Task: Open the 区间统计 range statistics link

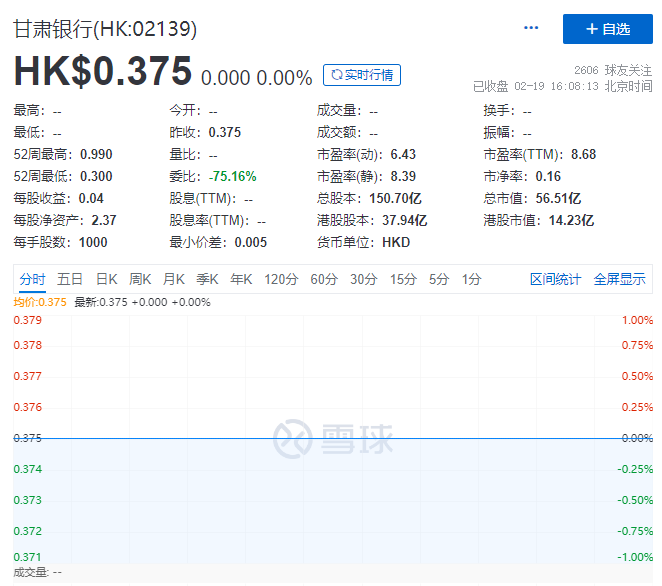Action: click(555, 279)
